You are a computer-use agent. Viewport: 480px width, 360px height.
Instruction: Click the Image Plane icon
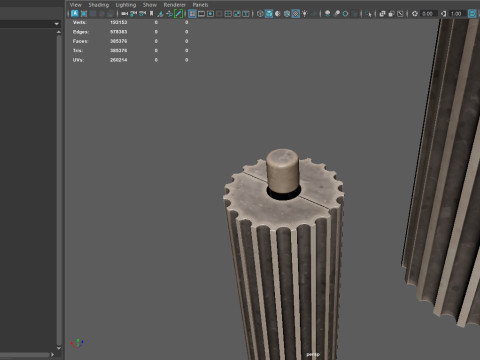coord(160,13)
